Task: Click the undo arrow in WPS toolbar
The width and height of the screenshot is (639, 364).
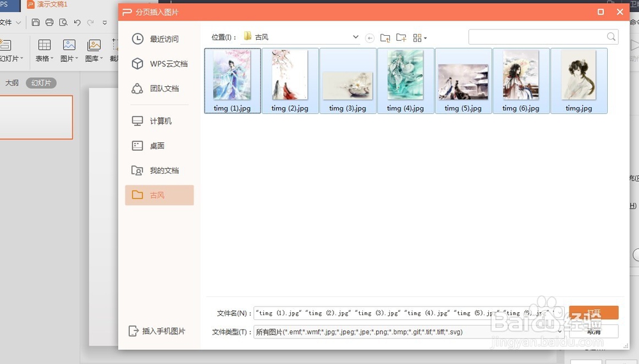Action: click(x=77, y=22)
